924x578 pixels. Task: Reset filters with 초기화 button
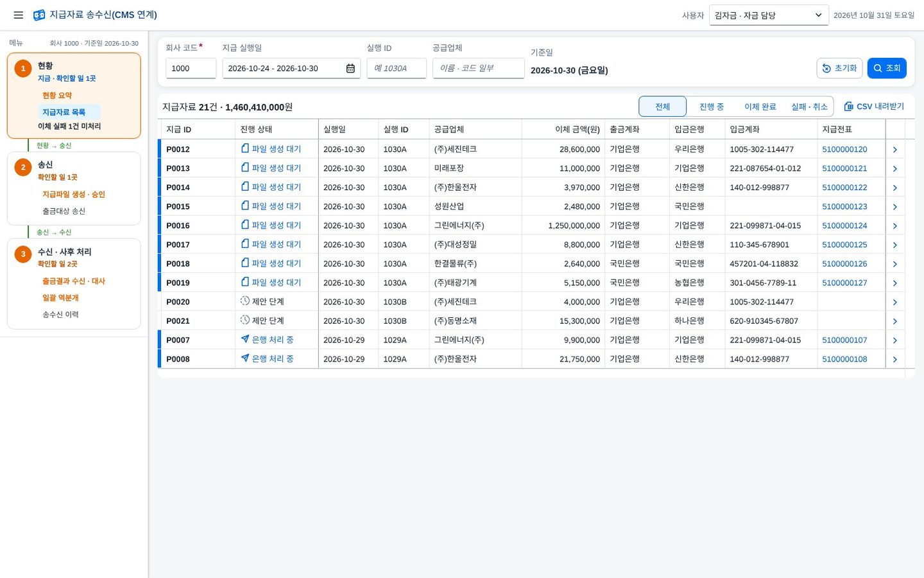coord(839,68)
